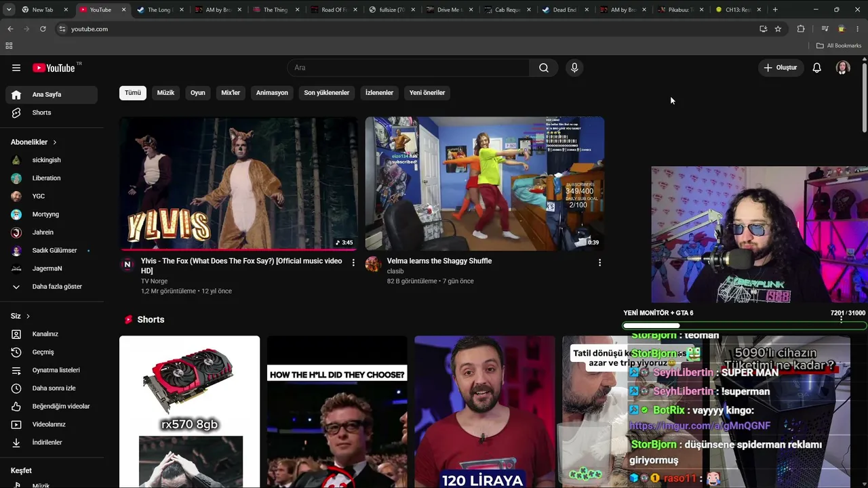Bookmark this page with the star
The image size is (868, 488).
tap(778, 29)
